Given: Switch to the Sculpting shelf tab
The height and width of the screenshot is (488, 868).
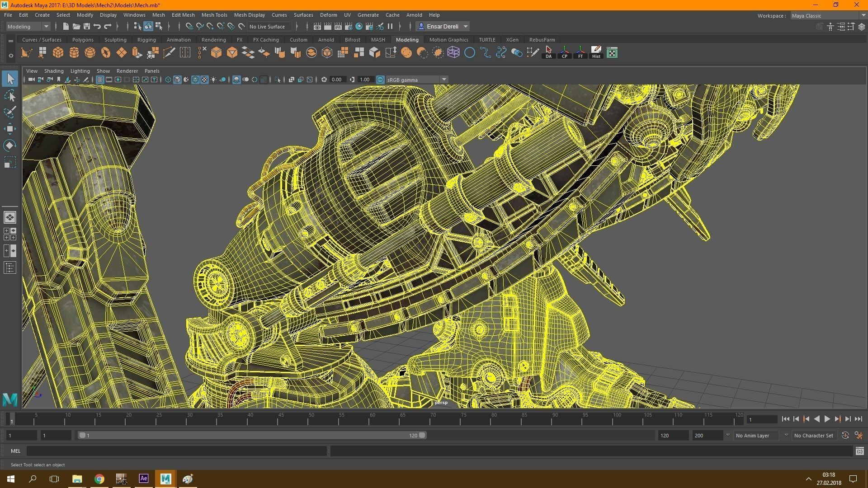Looking at the screenshot, I should pos(115,40).
